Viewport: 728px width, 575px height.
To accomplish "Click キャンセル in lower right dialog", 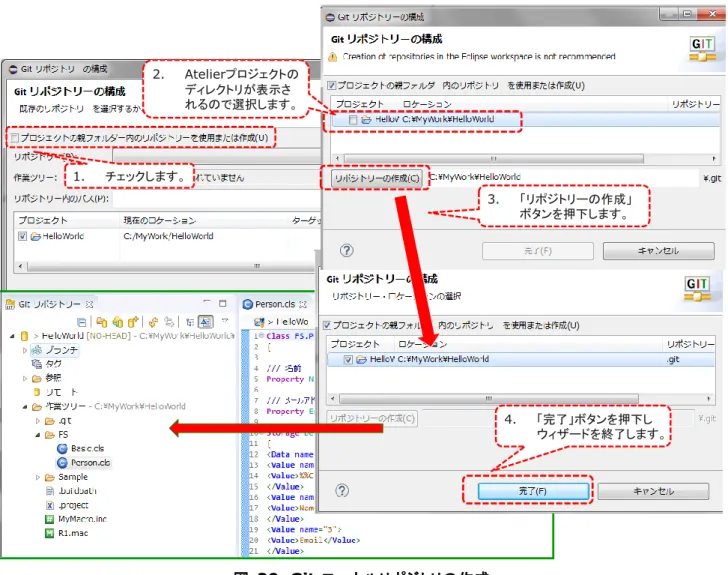I will pos(653,491).
